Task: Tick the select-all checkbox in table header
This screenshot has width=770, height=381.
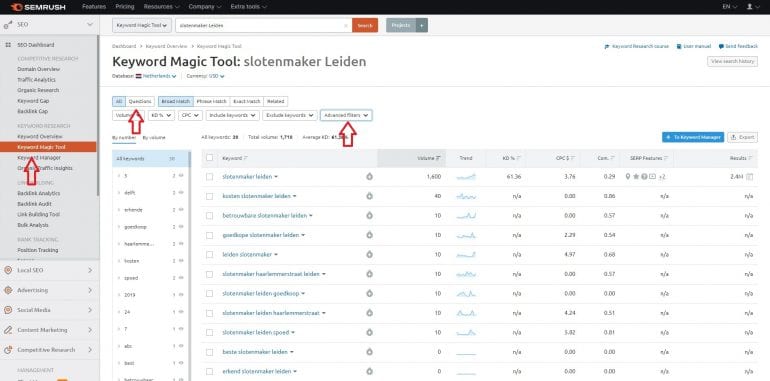Action: point(210,158)
